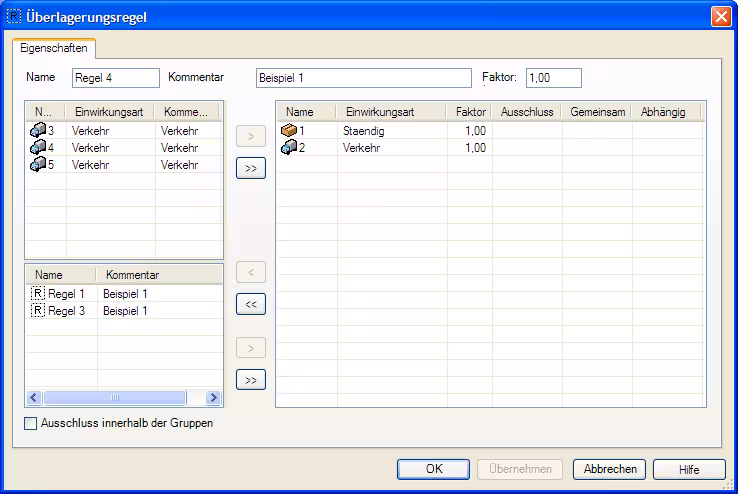This screenshot has height=494, width=738.
Task: Click the Faktor input field
Action: (x=553, y=78)
